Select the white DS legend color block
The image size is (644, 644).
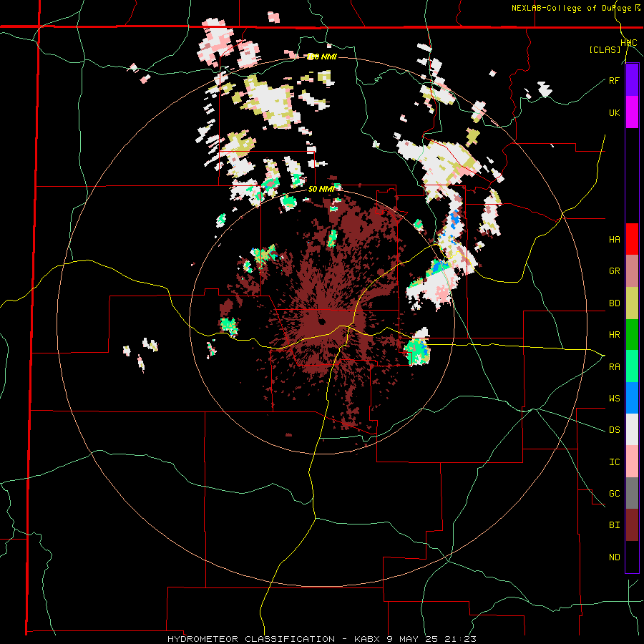pos(632,429)
